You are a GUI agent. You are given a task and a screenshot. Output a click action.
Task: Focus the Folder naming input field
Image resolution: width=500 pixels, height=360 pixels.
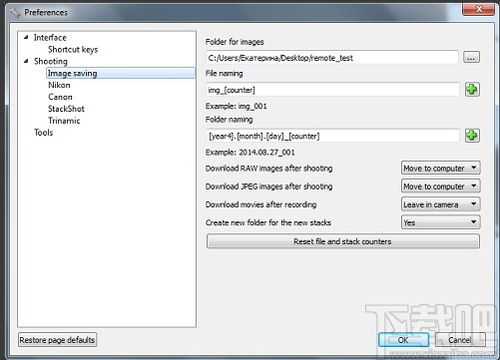coord(332,136)
